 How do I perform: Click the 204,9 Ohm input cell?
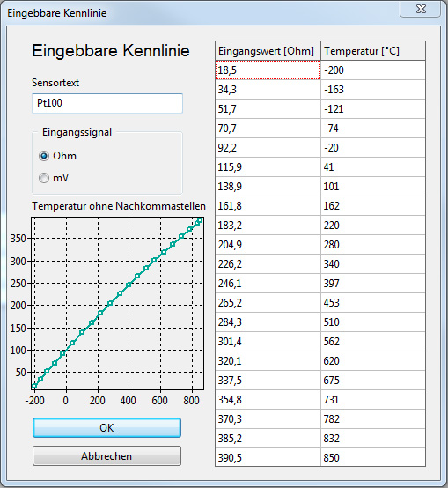click(268, 244)
